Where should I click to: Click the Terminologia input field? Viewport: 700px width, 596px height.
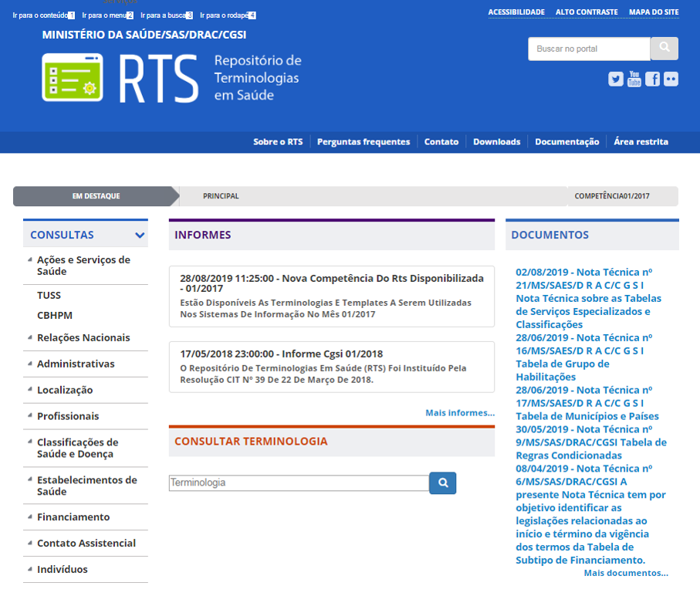click(x=299, y=483)
